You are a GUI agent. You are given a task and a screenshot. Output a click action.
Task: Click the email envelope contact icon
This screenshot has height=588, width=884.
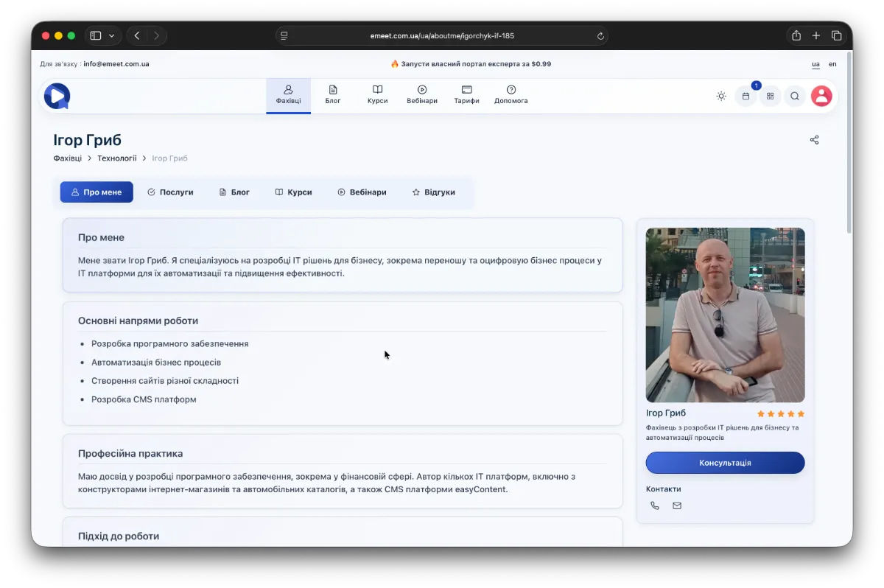677,505
